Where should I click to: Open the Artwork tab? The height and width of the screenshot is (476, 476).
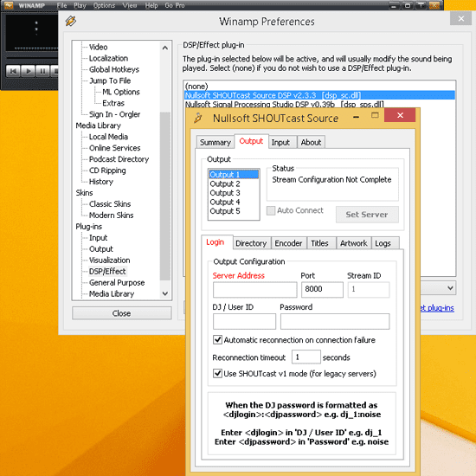click(x=354, y=243)
